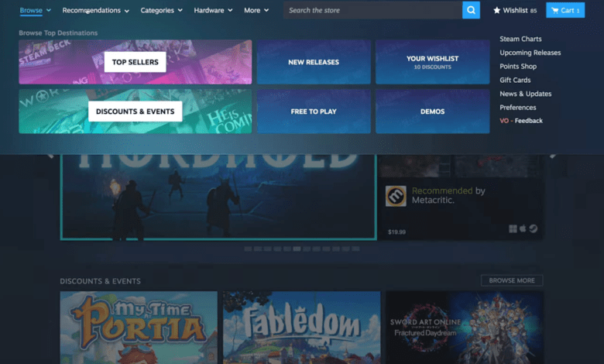Image resolution: width=604 pixels, height=364 pixels.
Task: Open the New Releases tile
Action: click(314, 62)
